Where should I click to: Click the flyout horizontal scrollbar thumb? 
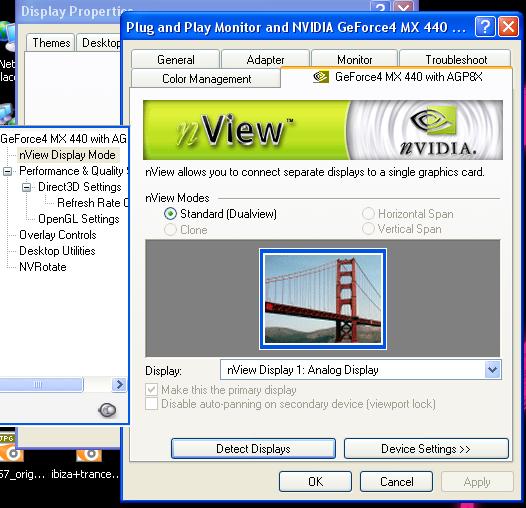[41, 384]
